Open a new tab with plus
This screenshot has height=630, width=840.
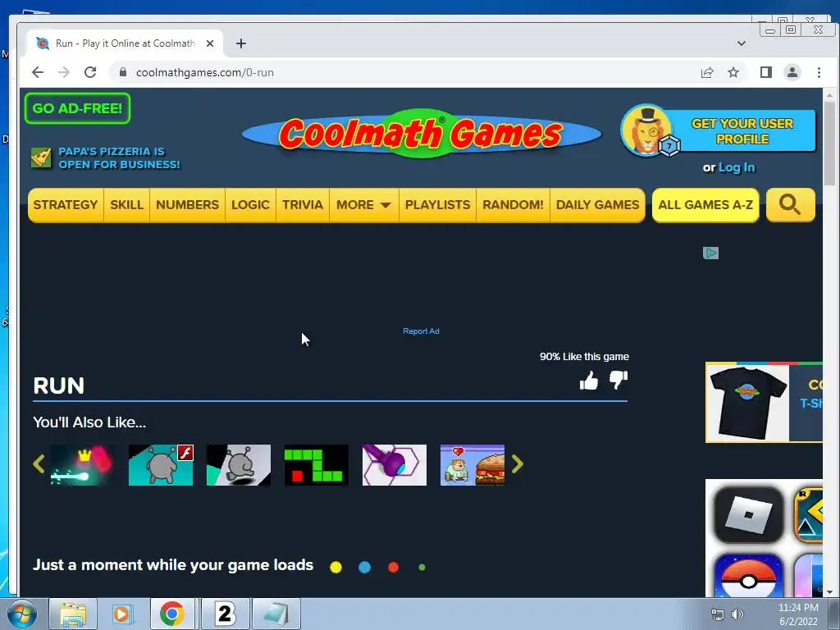[241, 43]
